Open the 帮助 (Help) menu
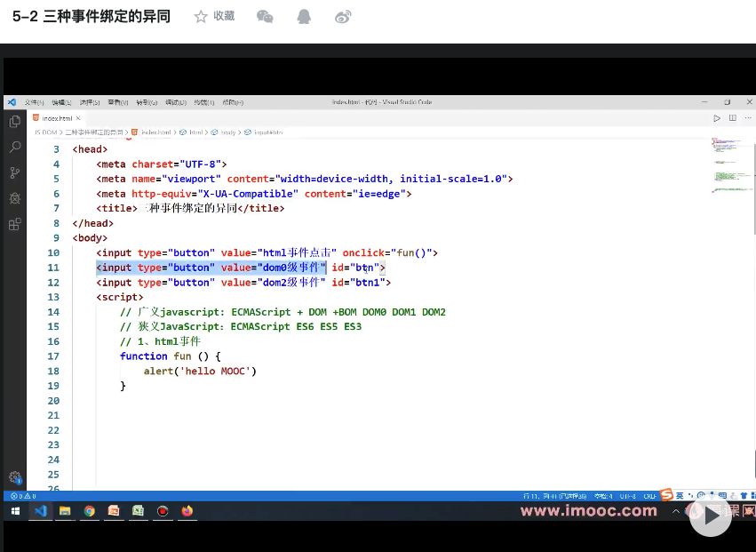Screen dimensions: 756x552 (233, 102)
